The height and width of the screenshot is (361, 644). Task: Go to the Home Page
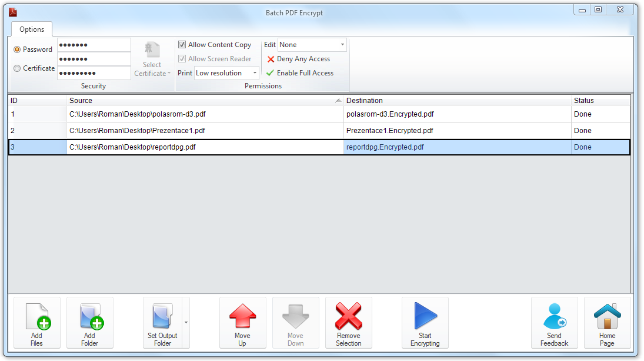(x=608, y=323)
